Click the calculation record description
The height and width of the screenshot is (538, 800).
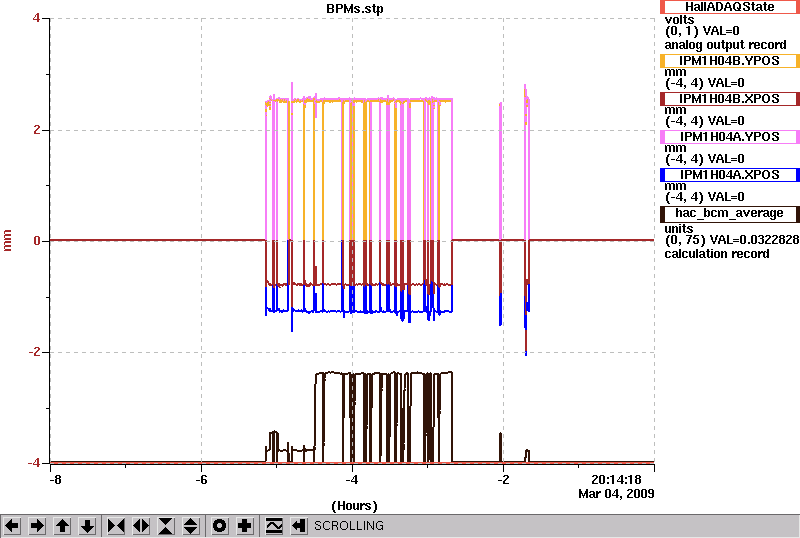pos(717,254)
